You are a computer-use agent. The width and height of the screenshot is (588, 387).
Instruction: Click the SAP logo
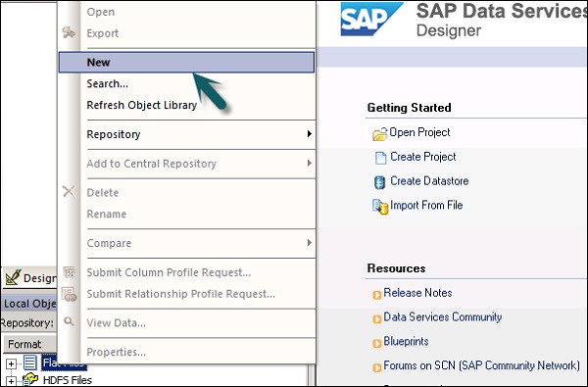point(370,20)
